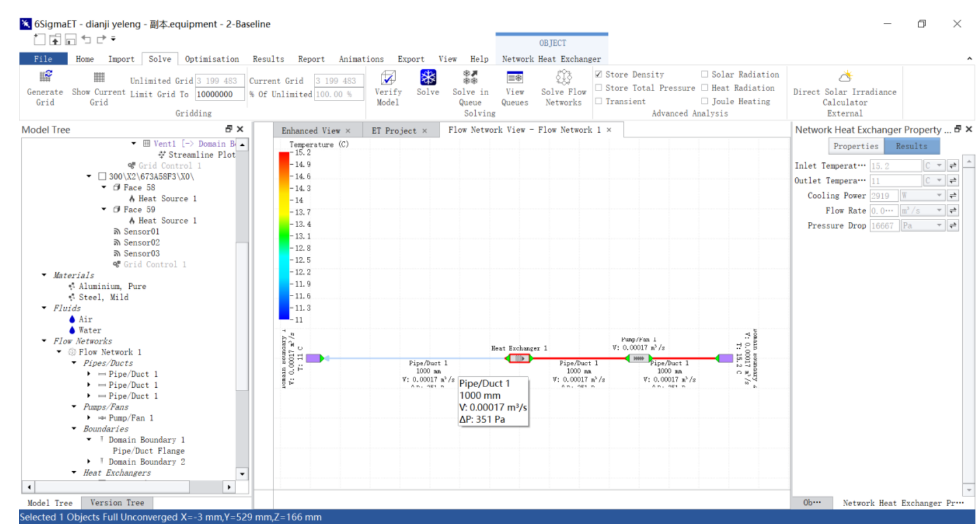
Task: Enable the Joule Heating option
Action: pos(704,101)
